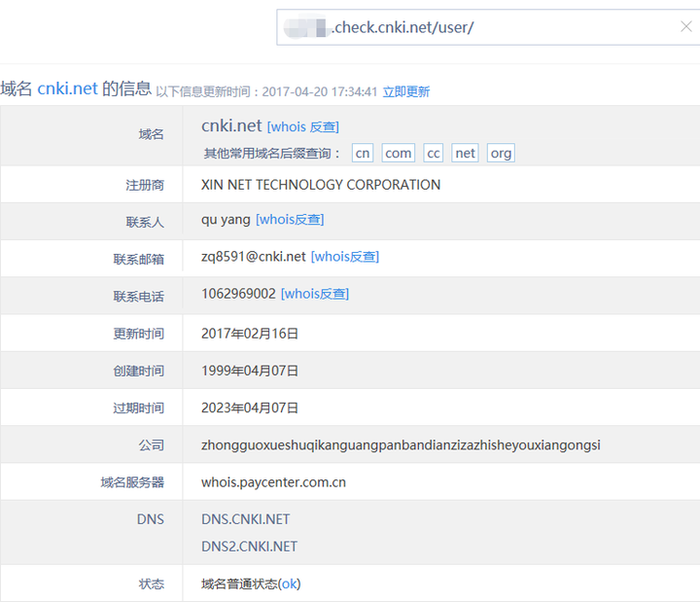Click whois反查 beside the zq8591@cnki.net email

345,257
